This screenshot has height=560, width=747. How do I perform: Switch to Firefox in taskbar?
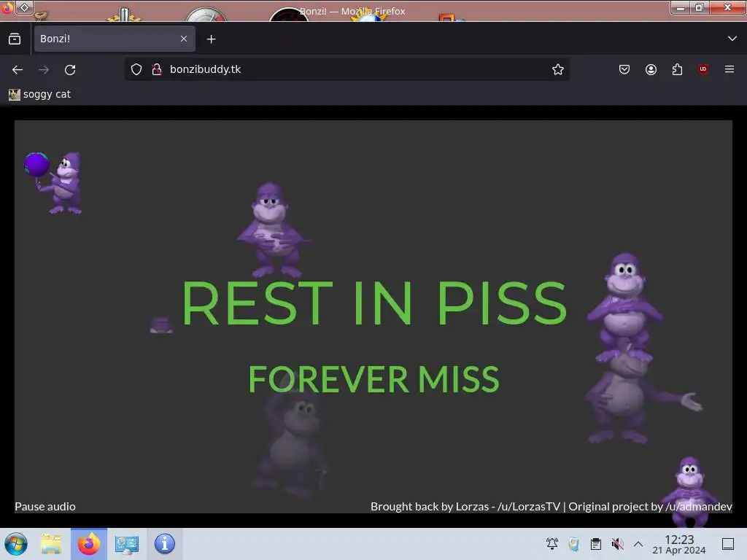(x=89, y=544)
